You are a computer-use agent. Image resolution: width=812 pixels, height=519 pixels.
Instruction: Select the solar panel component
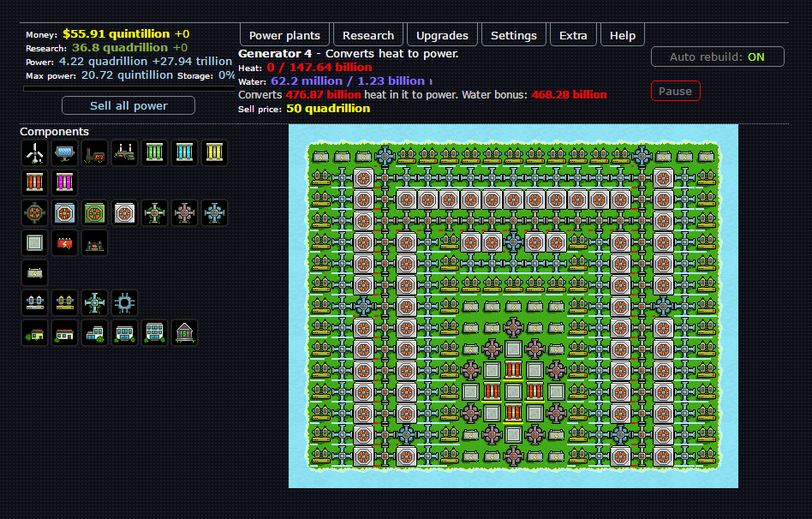pos(65,152)
